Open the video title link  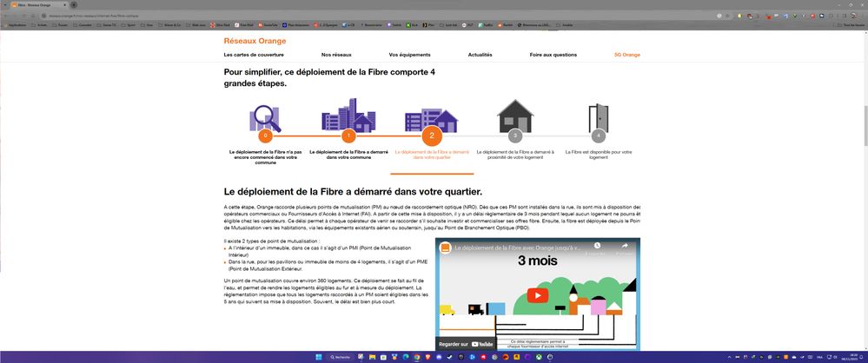click(516, 248)
